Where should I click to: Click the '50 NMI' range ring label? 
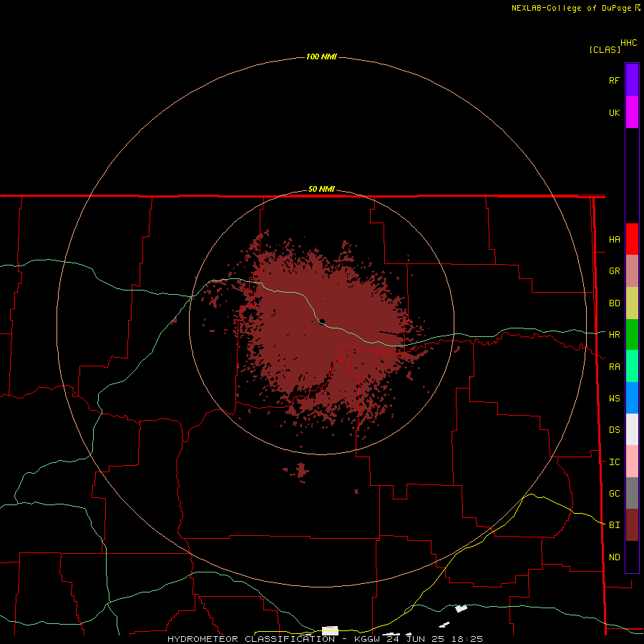pos(321,189)
